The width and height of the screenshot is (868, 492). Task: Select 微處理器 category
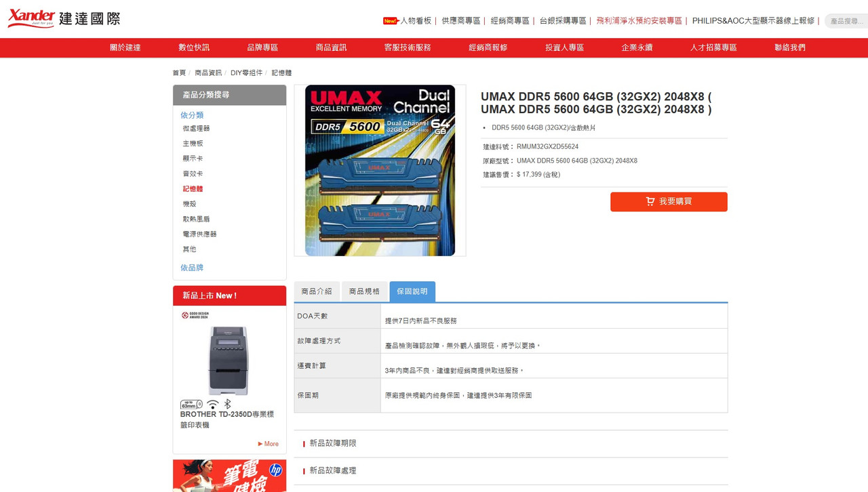[x=196, y=128]
